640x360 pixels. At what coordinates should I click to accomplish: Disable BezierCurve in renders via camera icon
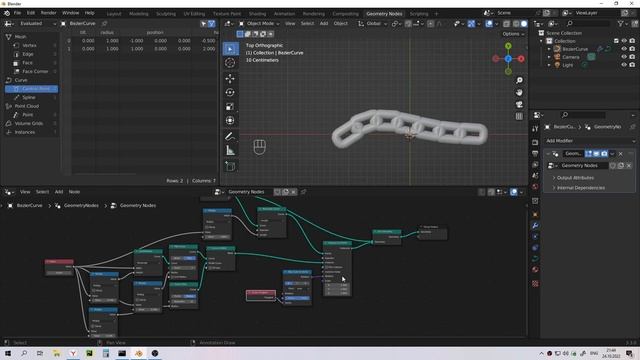point(632,49)
